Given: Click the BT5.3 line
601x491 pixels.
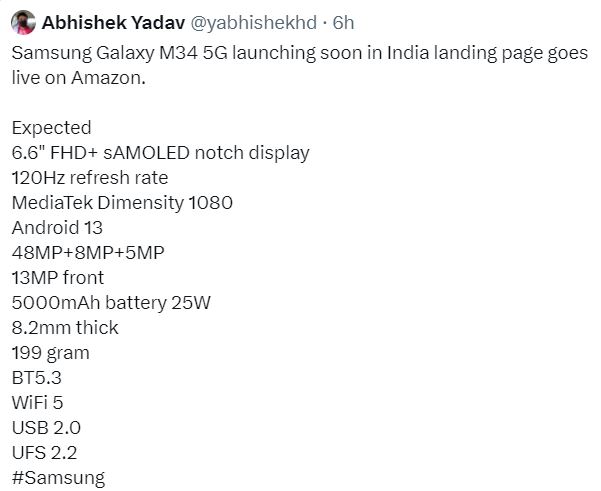Looking at the screenshot, I should (x=37, y=377).
